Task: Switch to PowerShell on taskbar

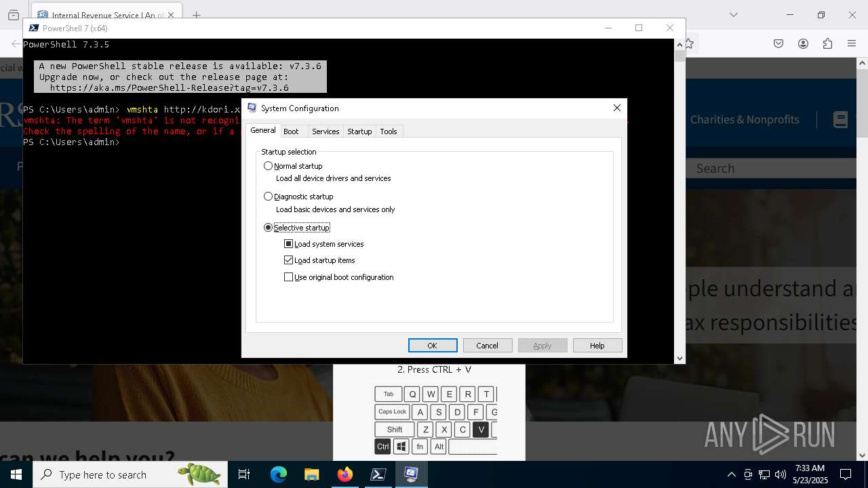Action: 378,474
